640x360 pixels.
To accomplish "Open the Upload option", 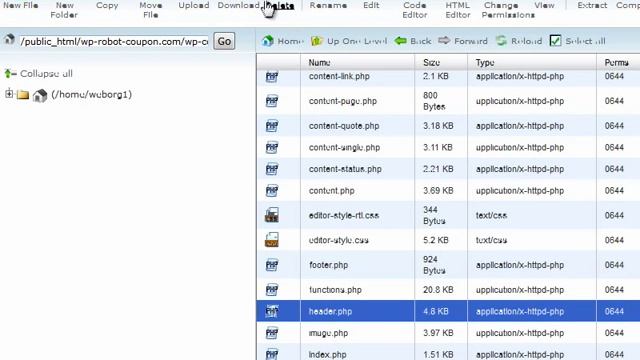I will pos(194,5).
